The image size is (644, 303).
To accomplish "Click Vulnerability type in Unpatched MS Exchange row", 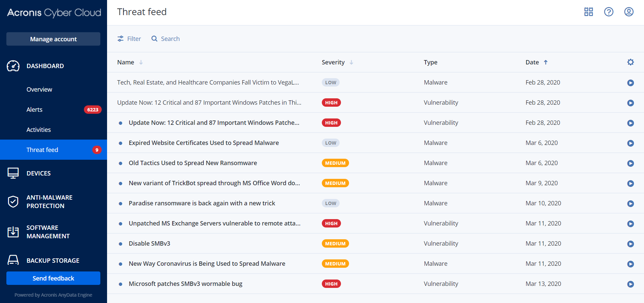I will click(x=441, y=223).
